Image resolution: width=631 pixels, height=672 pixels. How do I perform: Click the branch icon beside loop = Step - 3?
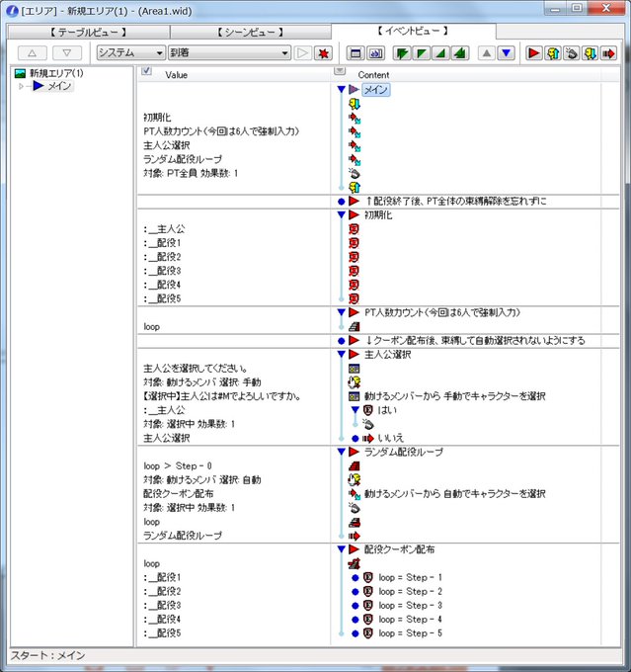click(368, 605)
